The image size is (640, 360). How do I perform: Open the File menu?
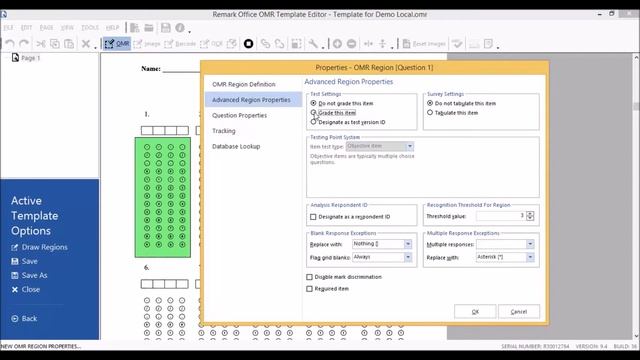9,28
